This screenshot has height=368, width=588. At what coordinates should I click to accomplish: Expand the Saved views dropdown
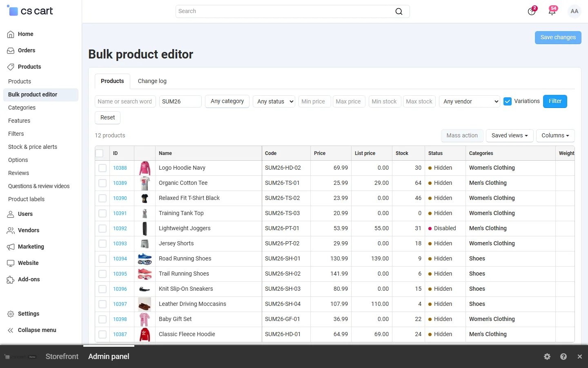coord(510,136)
